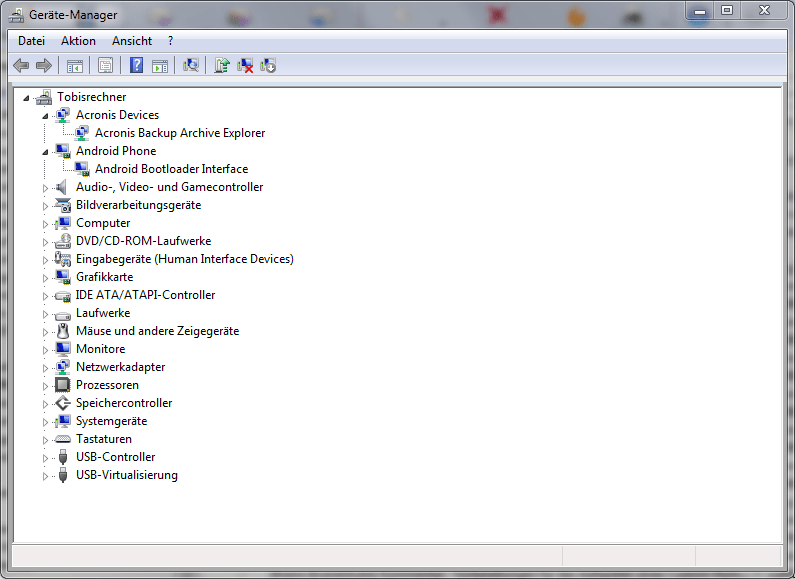Click the DVD/CD-ROM drive icon
This screenshot has width=795, height=579.
click(63, 241)
